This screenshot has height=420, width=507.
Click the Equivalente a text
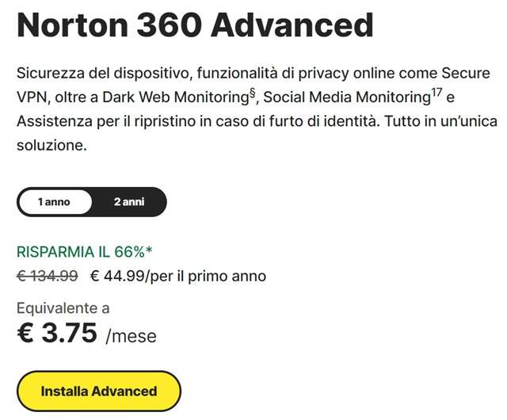(63, 307)
